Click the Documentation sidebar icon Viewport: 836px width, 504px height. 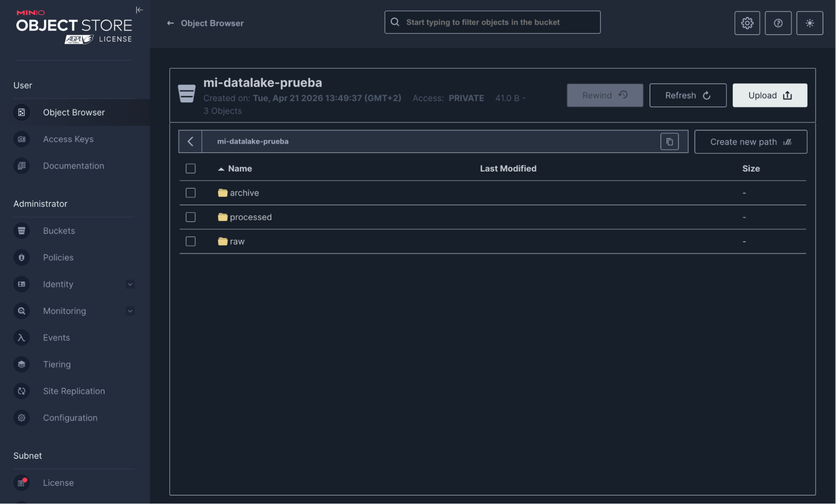pos(21,166)
